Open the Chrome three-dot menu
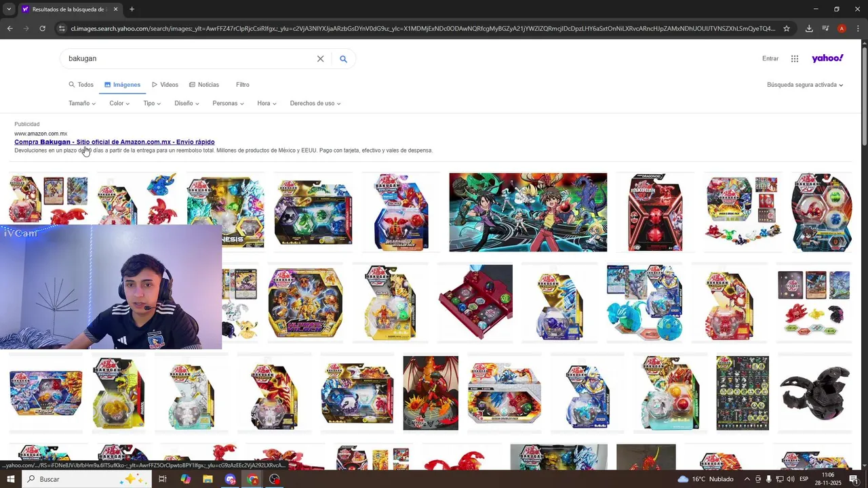The width and height of the screenshot is (868, 488). pyautogui.click(x=858, y=28)
